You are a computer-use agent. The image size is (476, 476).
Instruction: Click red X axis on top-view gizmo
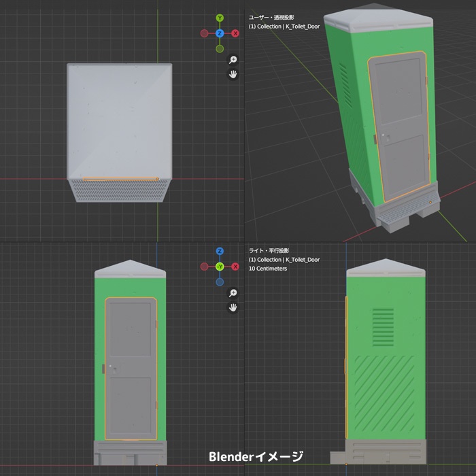[x=235, y=33]
